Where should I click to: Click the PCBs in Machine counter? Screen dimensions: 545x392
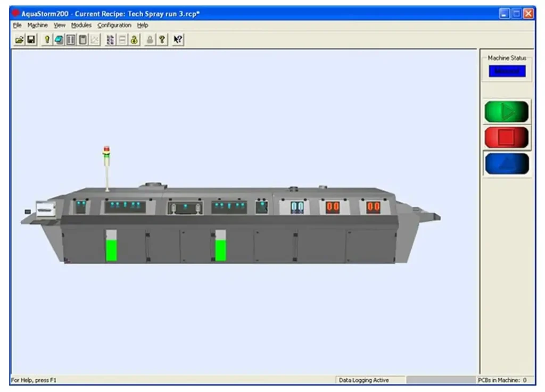[x=502, y=380]
